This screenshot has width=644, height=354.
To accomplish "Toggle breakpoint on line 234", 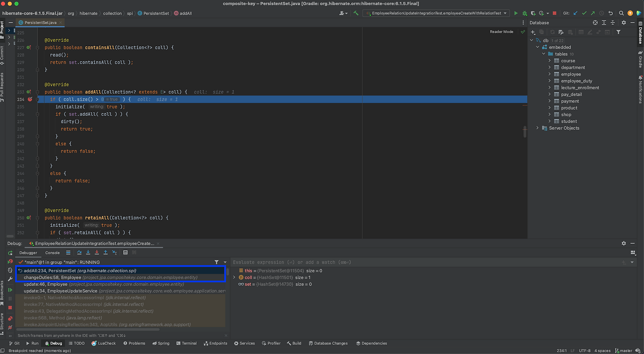I will pyautogui.click(x=30, y=100).
